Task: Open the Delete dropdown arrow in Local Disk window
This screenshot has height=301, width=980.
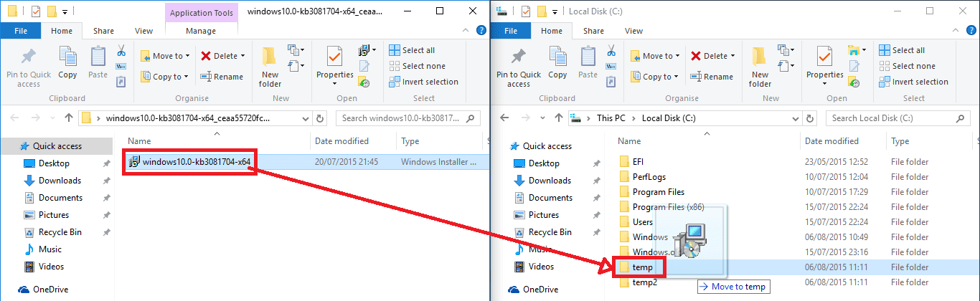Action: coord(732,56)
